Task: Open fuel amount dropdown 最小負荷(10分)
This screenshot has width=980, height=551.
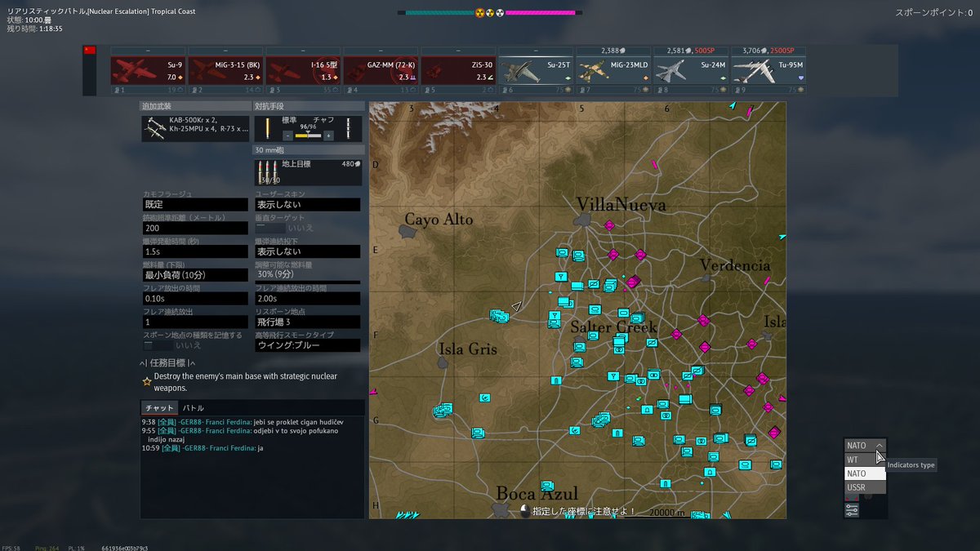Action: [x=195, y=276]
